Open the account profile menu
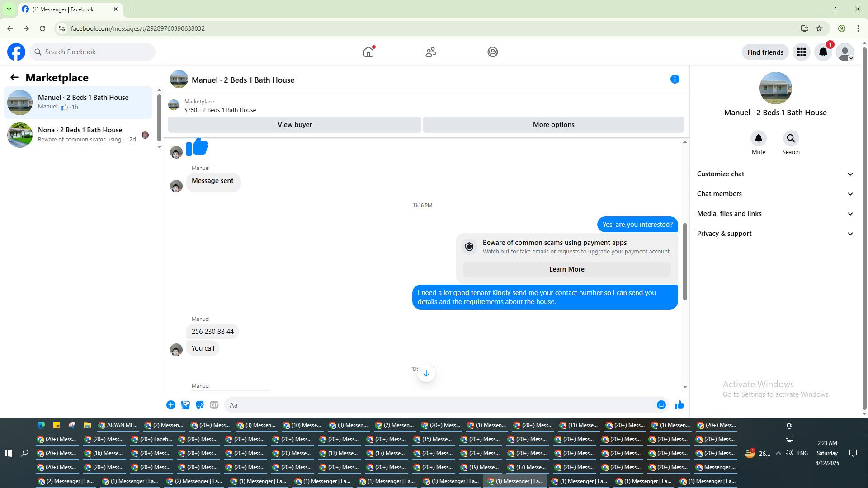868x488 pixels. point(845,52)
